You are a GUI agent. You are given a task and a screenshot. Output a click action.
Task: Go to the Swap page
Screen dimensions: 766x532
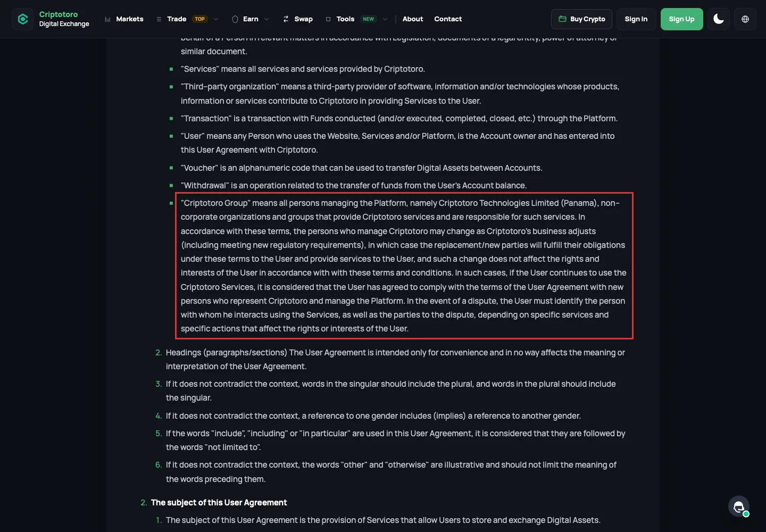[303, 19]
